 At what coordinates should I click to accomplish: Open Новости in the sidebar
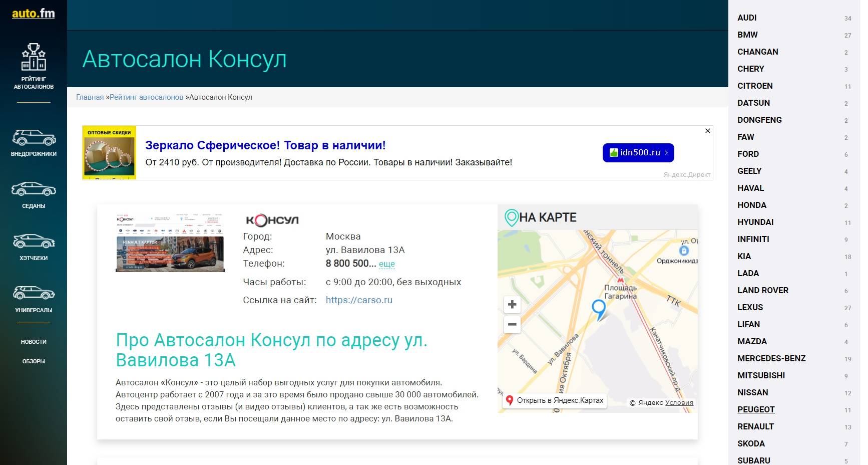coord(34,342)
